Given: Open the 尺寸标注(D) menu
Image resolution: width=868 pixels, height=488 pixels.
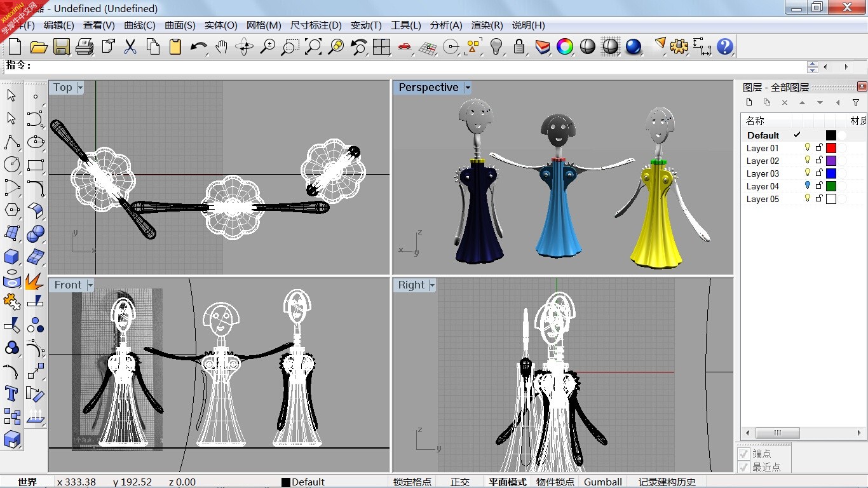Looking at the screenshot, I should (x=316, y=25).
